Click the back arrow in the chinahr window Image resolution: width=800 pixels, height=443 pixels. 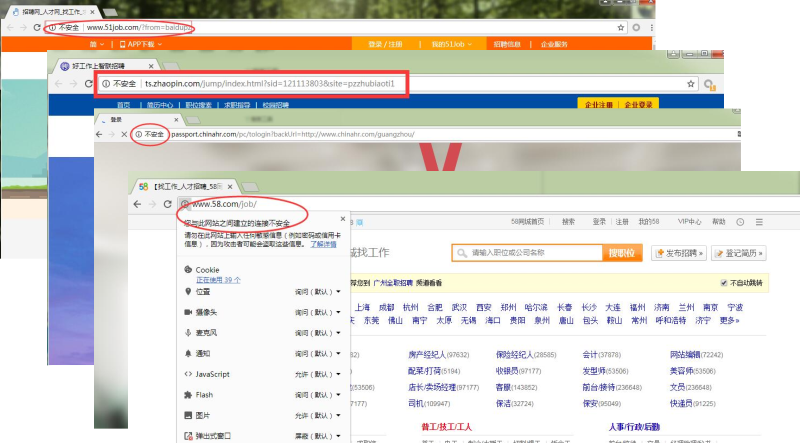click(x=99, y=134)
